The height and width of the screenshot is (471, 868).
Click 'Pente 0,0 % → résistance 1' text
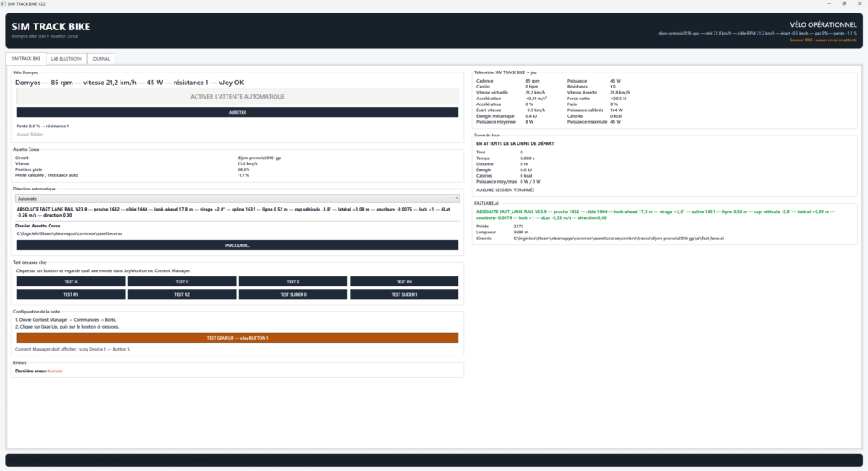point(43,126)
